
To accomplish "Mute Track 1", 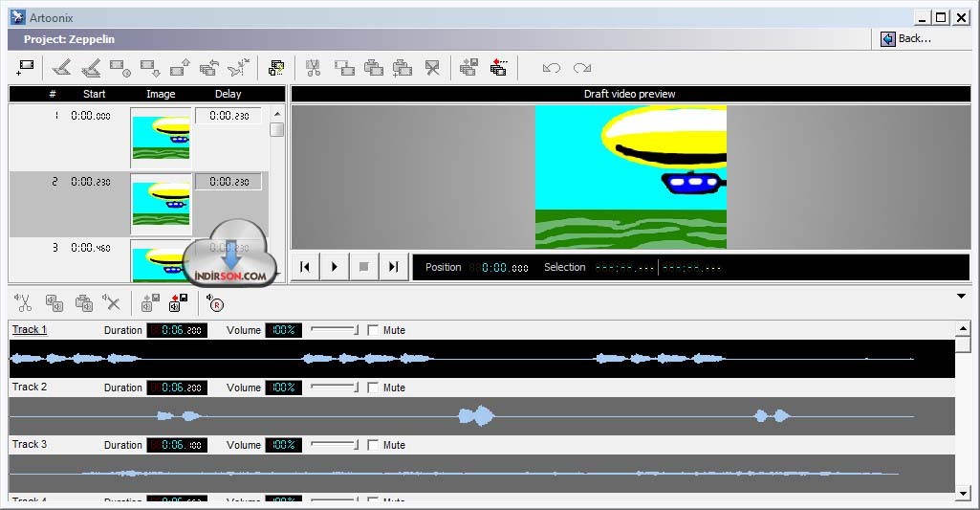I will click(373, 330).
